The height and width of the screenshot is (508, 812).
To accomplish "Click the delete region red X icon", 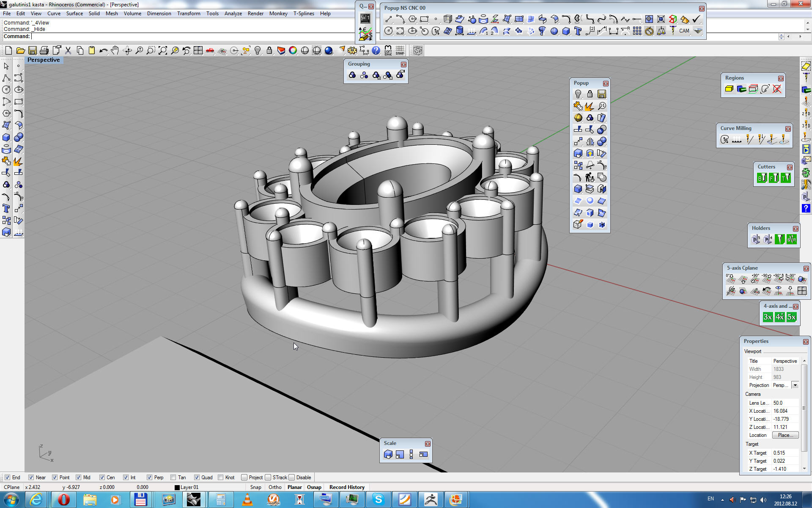I will click(x=777, y=89).
